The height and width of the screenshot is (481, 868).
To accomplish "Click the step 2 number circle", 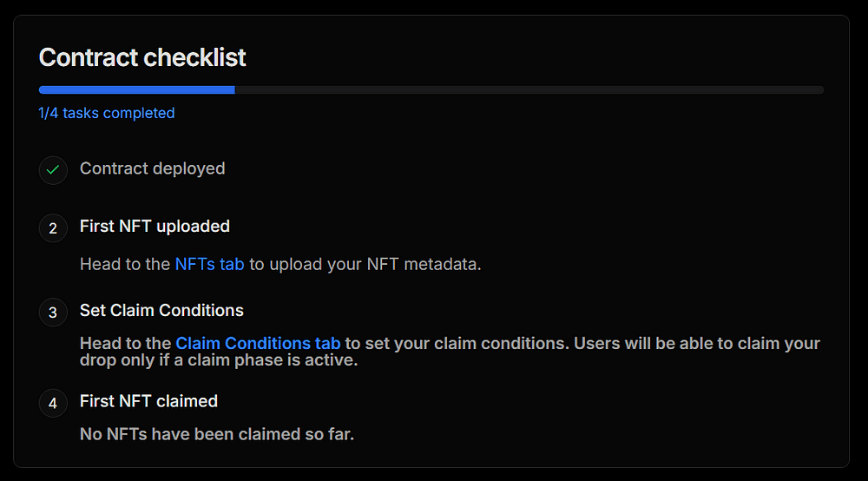I will [53, 228].
